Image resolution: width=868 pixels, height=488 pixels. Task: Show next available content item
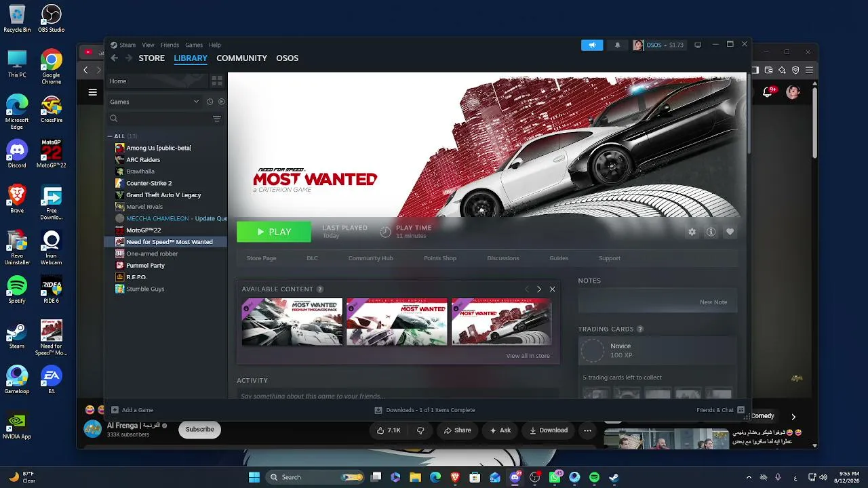539,289
